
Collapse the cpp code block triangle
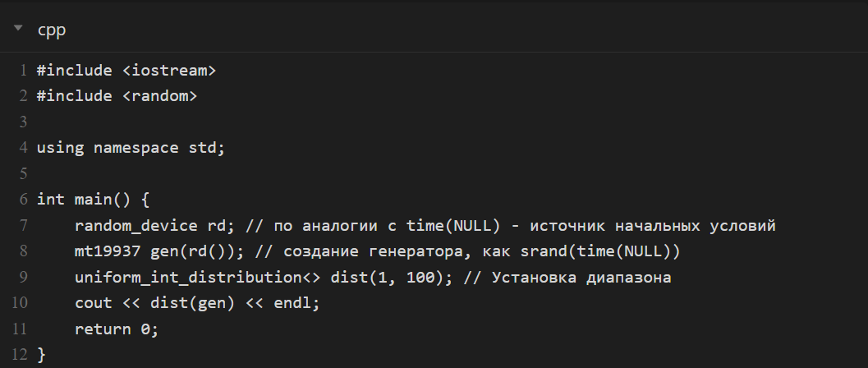tap(18, 30)
